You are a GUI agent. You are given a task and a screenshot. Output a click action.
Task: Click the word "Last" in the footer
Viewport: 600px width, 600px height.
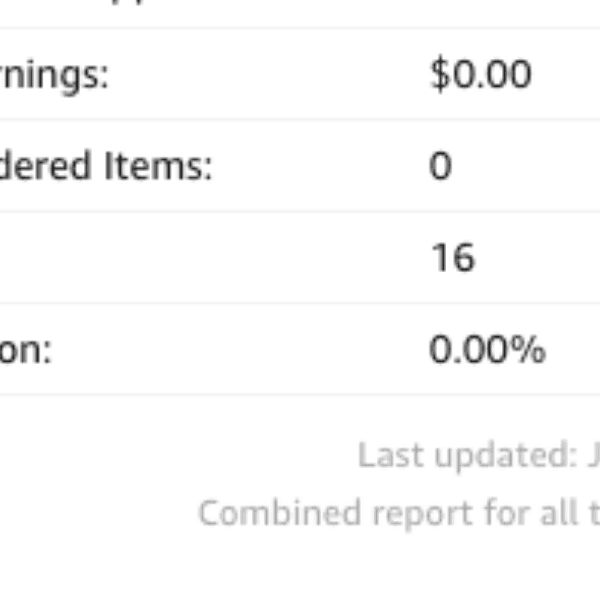point(384,456)
